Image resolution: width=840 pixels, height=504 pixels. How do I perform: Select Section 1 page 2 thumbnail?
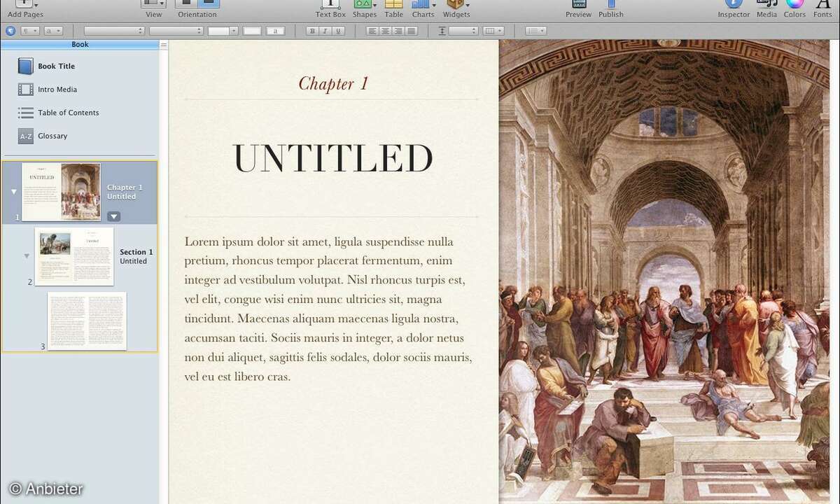[74, 256]
